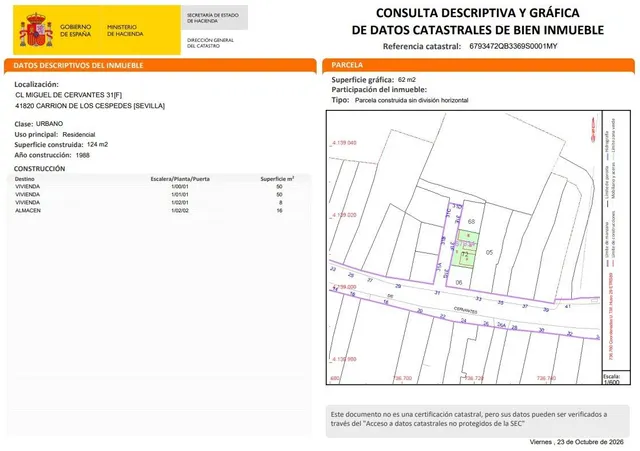Select the 'Referencia catastral:' label
640x451 pixels.
(422, 47)
